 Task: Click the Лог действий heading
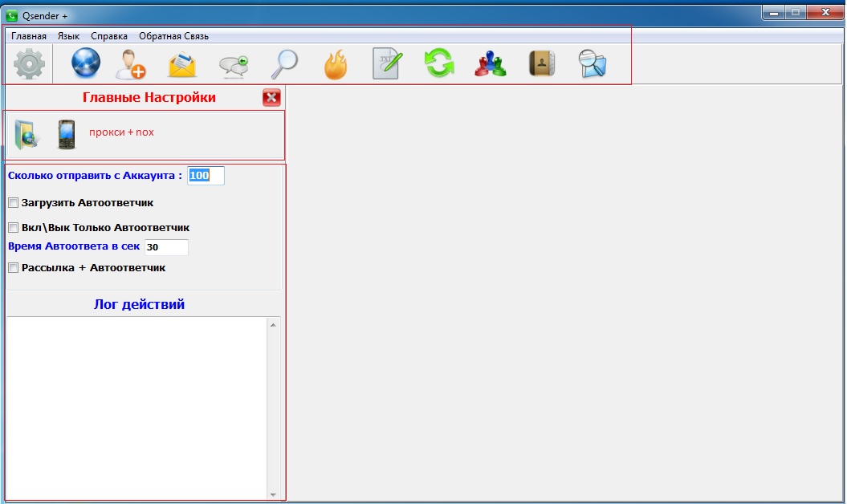tap(140, 304)
